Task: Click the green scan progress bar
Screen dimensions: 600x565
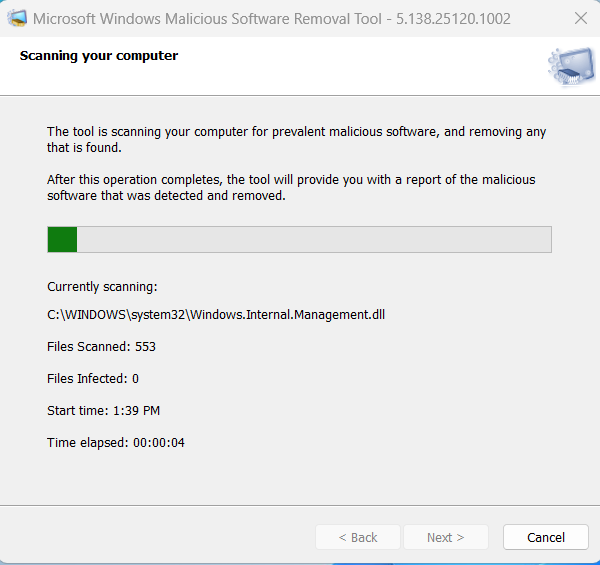Action: pos(299,239)
